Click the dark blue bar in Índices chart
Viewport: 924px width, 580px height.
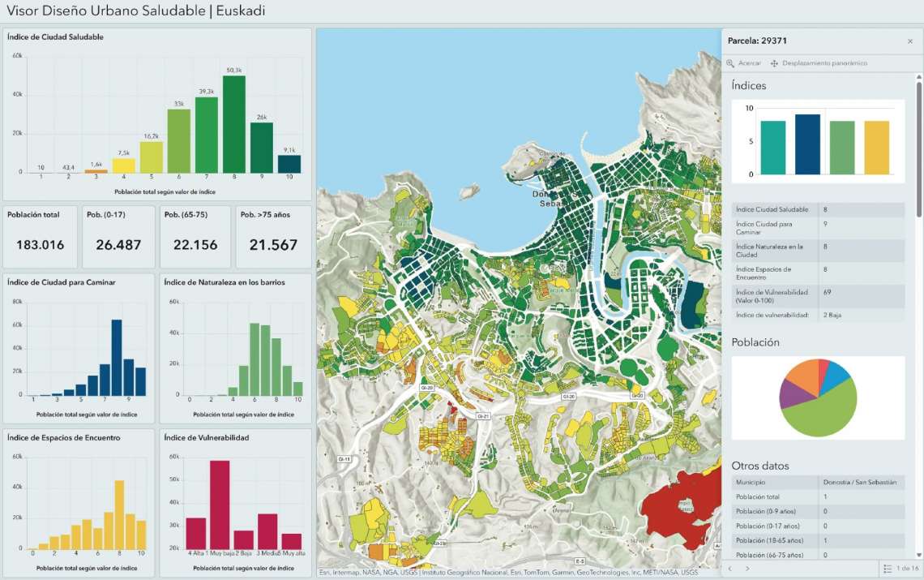click(807, 145)
